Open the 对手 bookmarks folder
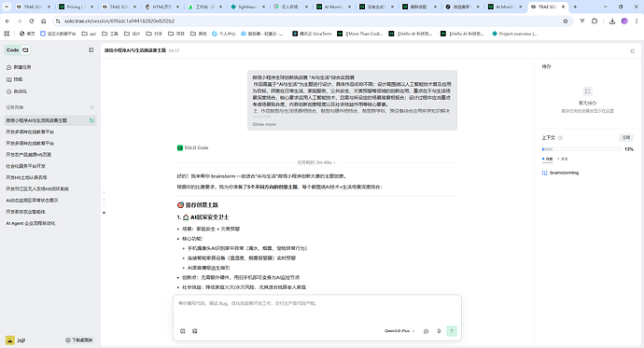This screenshot has width=644, height=348. pyautogui.click(x=154, y=34)
